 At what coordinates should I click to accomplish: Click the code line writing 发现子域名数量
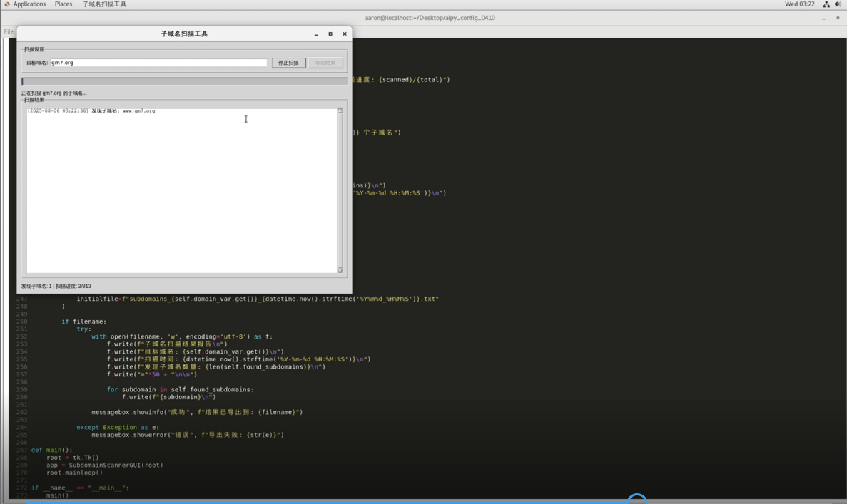click(x=216, y=367)
